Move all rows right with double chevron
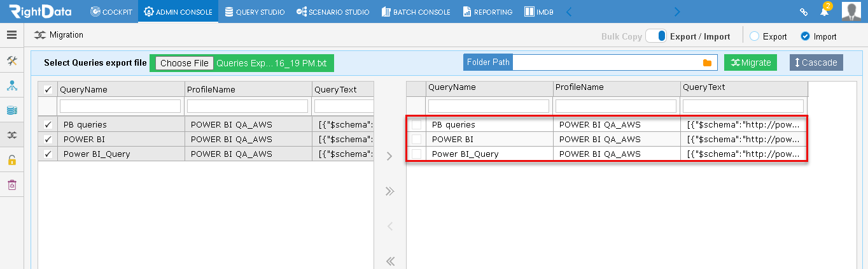Viewport: 868px width, 269px height. pos(390,191)
